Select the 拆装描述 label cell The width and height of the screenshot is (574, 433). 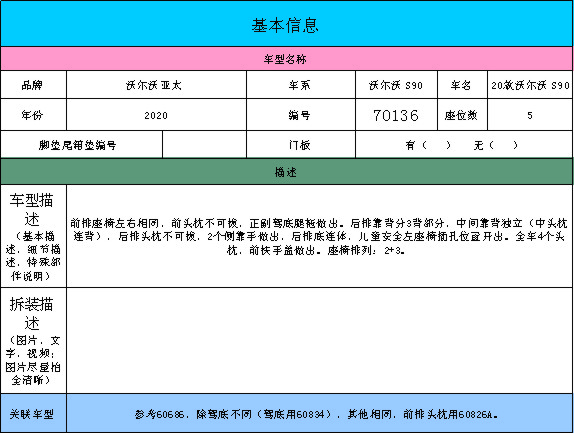[x=33, y=340]
